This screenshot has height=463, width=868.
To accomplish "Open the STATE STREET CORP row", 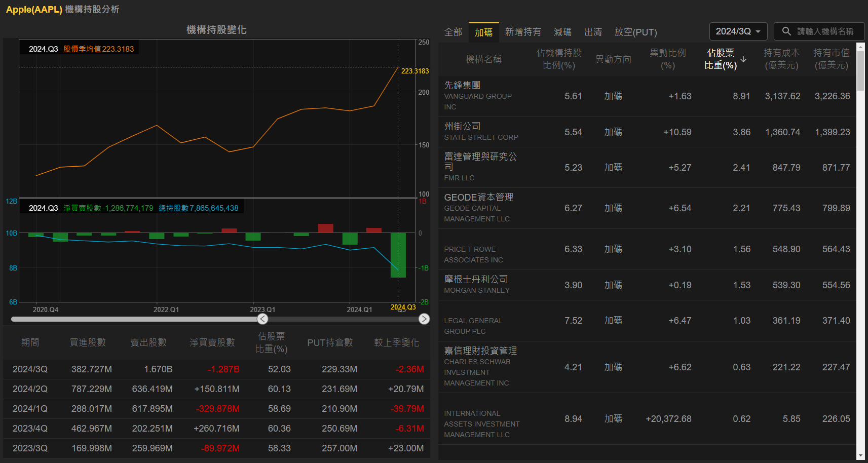I will (x=647, y=132).
